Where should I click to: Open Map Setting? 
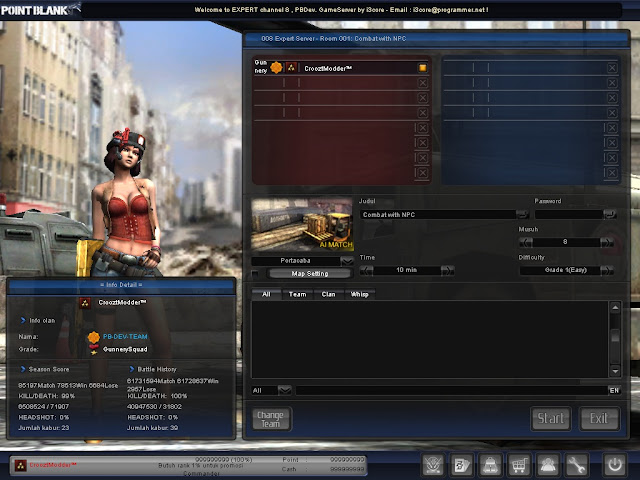point(310,273)
